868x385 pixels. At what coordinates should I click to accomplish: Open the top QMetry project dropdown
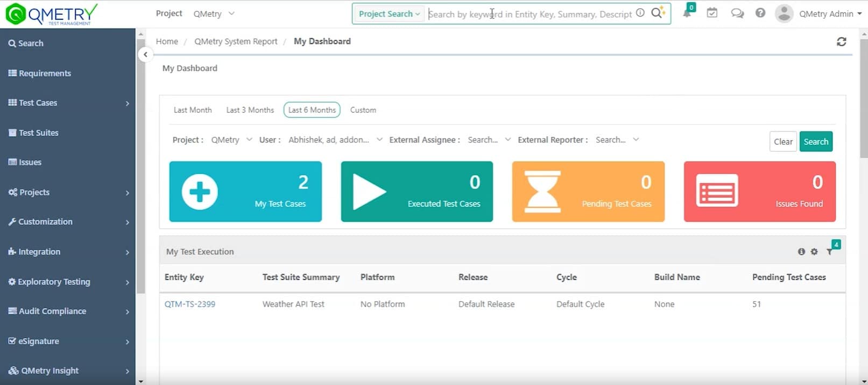214,13
